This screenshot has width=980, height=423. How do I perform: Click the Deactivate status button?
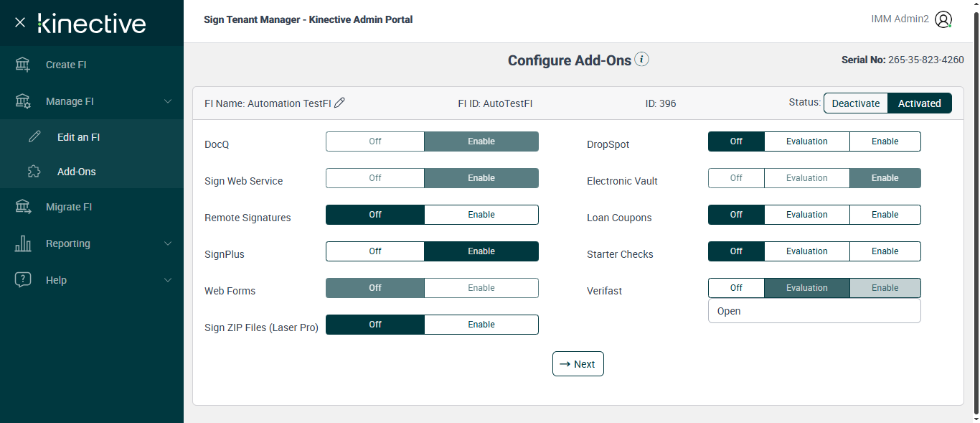click(855, 103)
